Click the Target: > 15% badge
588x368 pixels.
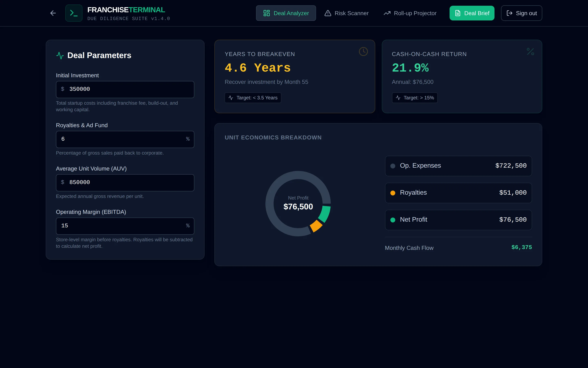[x=415, y=98]
